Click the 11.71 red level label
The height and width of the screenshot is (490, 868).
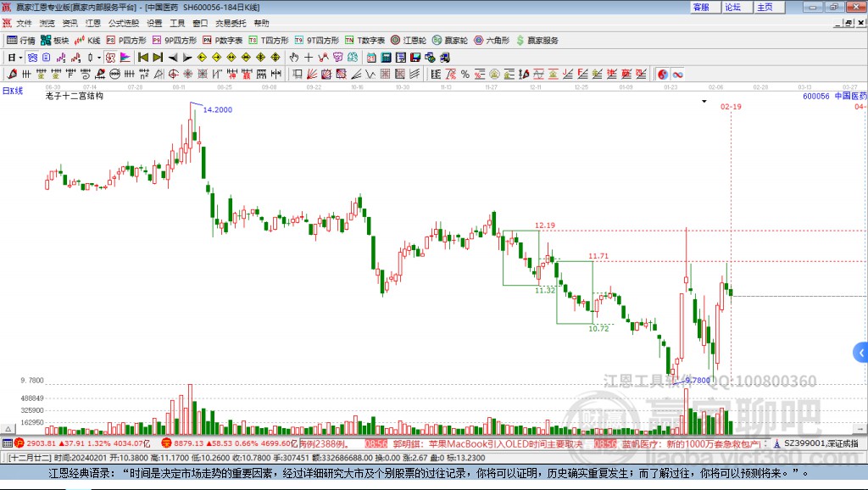[x=598, y=256]
